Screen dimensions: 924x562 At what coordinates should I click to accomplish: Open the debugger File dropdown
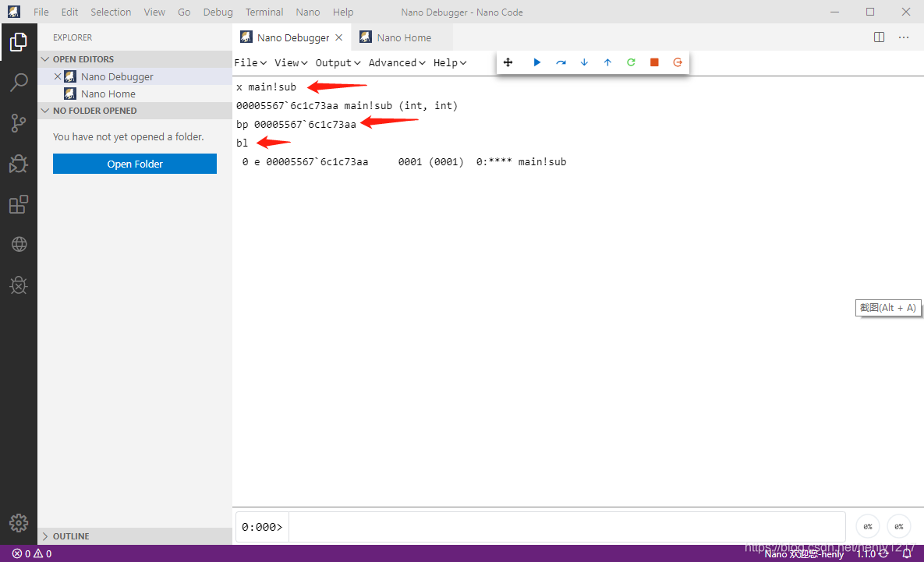click(250, 62)
